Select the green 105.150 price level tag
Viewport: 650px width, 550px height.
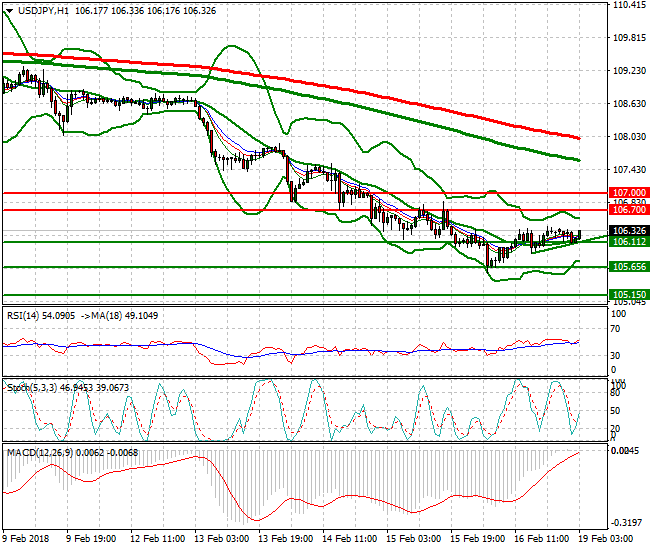[629, 295]
